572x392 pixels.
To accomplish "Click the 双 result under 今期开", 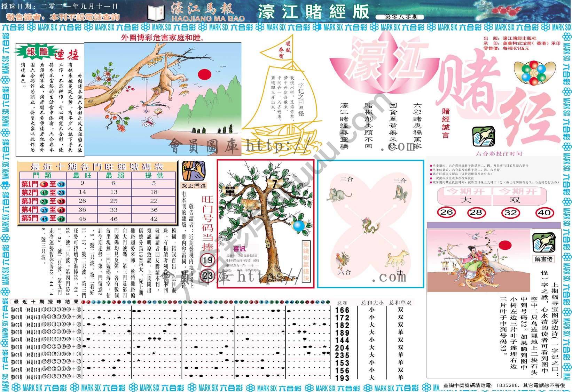I will pyautogui.click(x=515, y=200).
